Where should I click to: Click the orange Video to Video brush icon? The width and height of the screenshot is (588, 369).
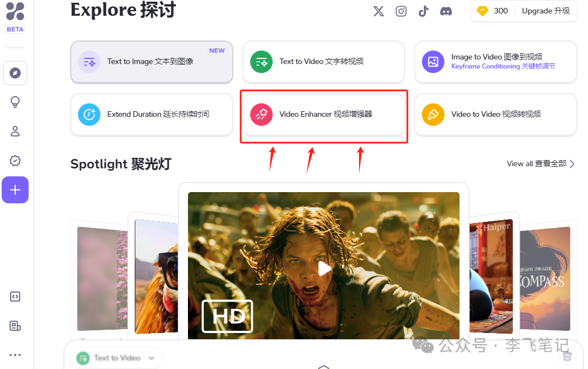(x=433, y=114)
